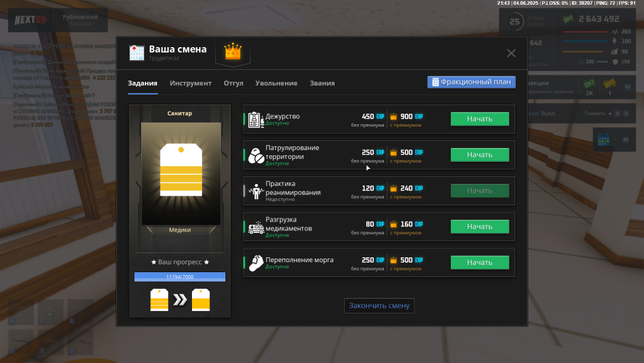Screen dimensions: 644x363
Task: Click the Разгрузка медикаментов ambulance icon
Action: (x=255, y=227)
